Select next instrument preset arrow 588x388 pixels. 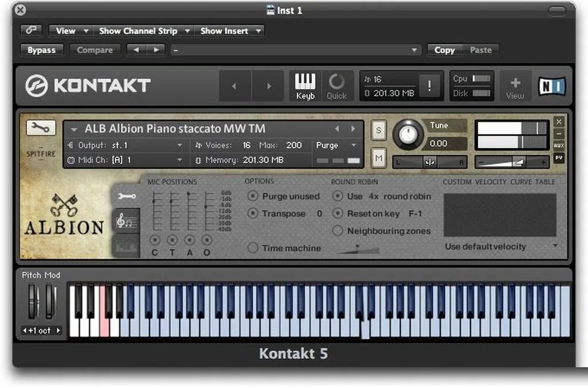[353, 129]
